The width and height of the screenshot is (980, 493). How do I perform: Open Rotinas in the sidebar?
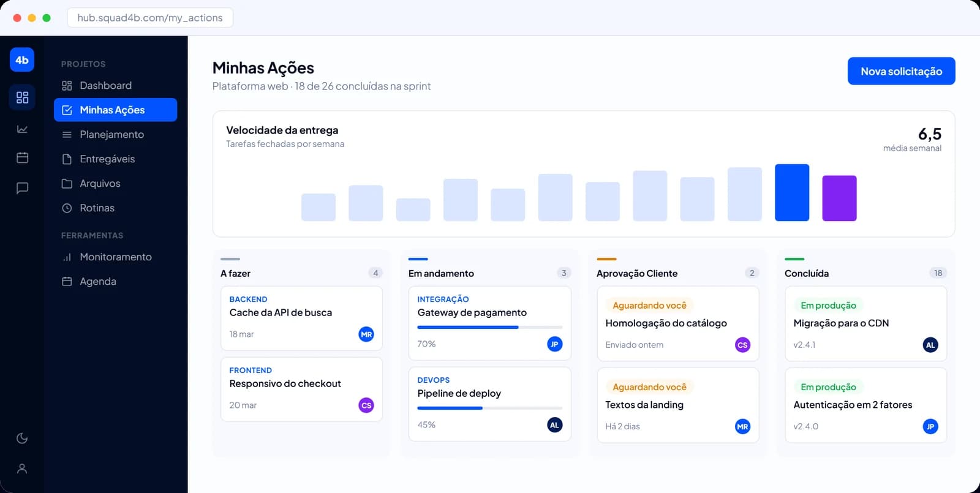click(115, 208)
